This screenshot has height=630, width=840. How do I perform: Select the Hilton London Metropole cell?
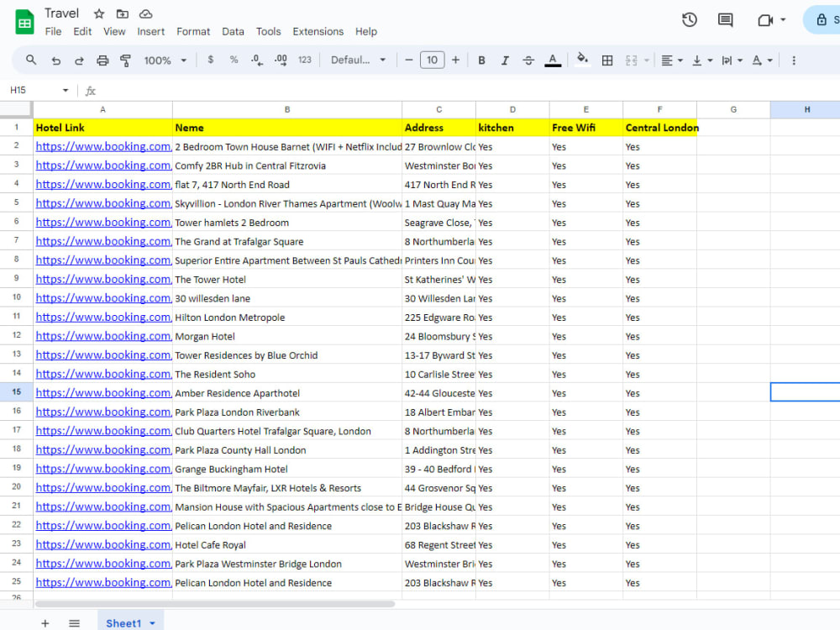pyautogui.click(x=287, y=318)
